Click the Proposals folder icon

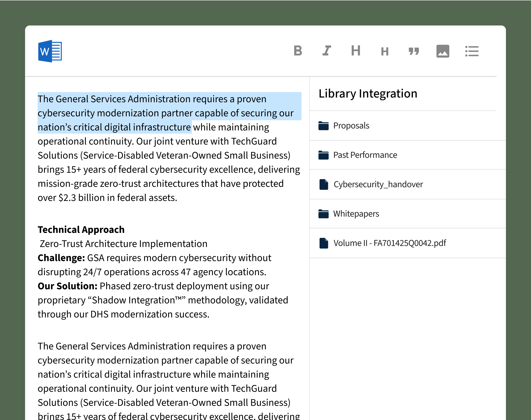(x=323, y=126)
